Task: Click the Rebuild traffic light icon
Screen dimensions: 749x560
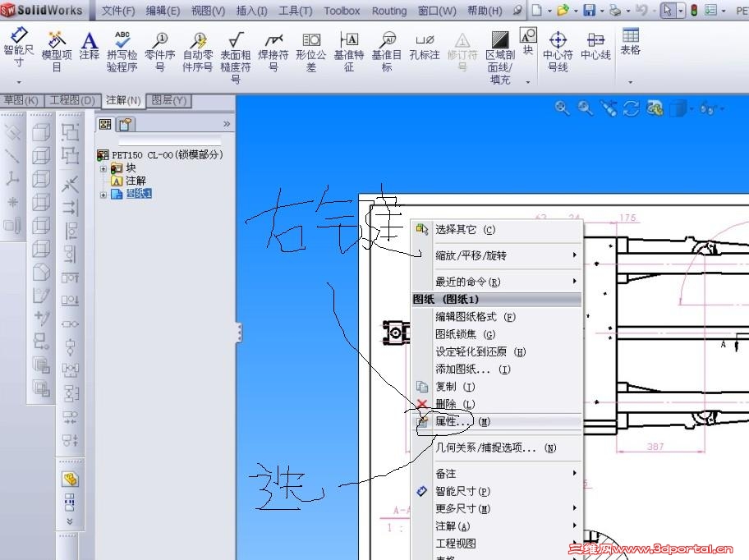Action: (x=694, y=10)
